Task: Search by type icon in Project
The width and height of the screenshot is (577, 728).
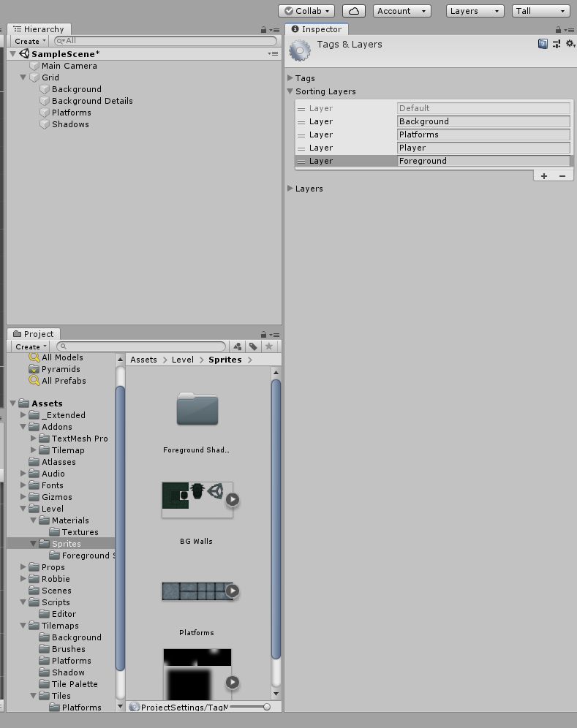Action: (238, 346)
